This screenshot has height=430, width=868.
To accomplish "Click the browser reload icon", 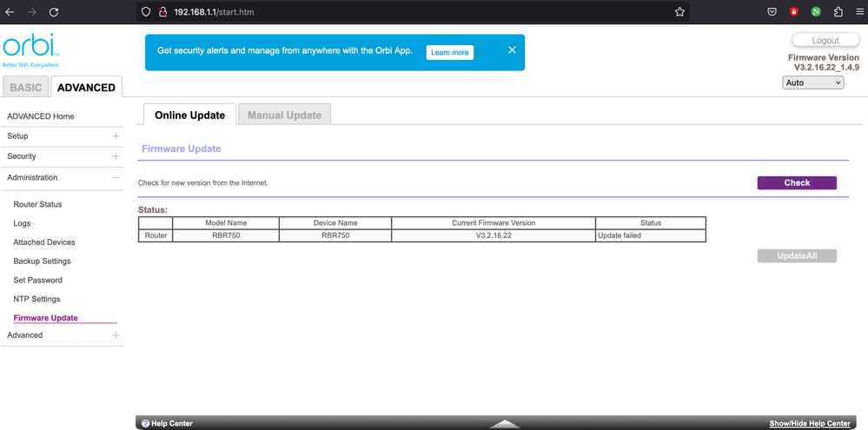I will (x=54, y=12).
